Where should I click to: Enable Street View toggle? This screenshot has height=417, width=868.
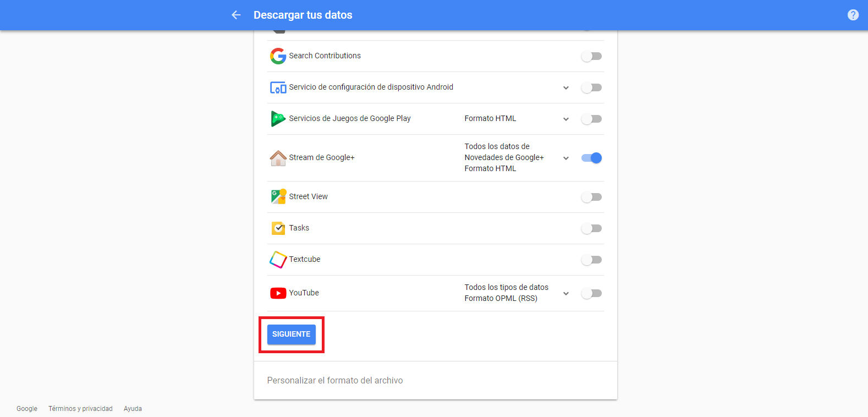tap(592, 197)
